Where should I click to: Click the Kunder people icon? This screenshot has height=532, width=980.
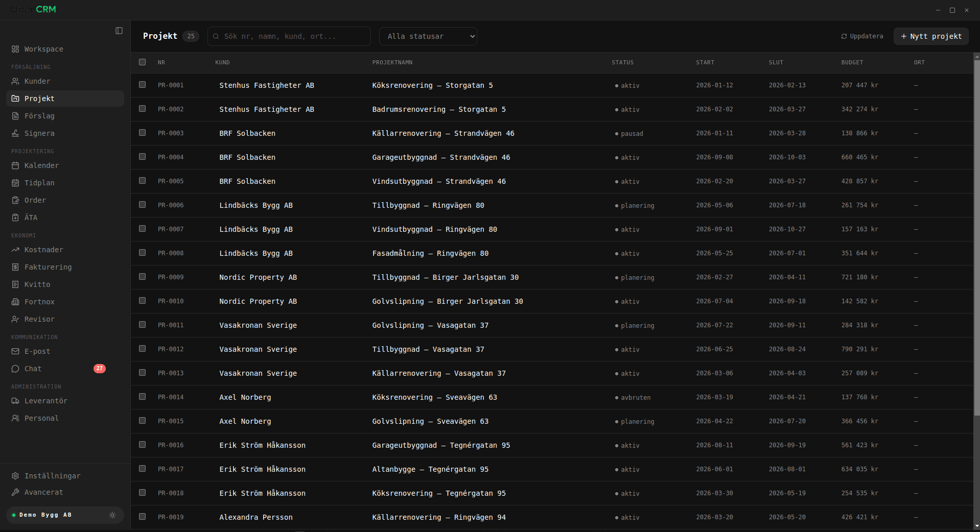click(15, 81)
